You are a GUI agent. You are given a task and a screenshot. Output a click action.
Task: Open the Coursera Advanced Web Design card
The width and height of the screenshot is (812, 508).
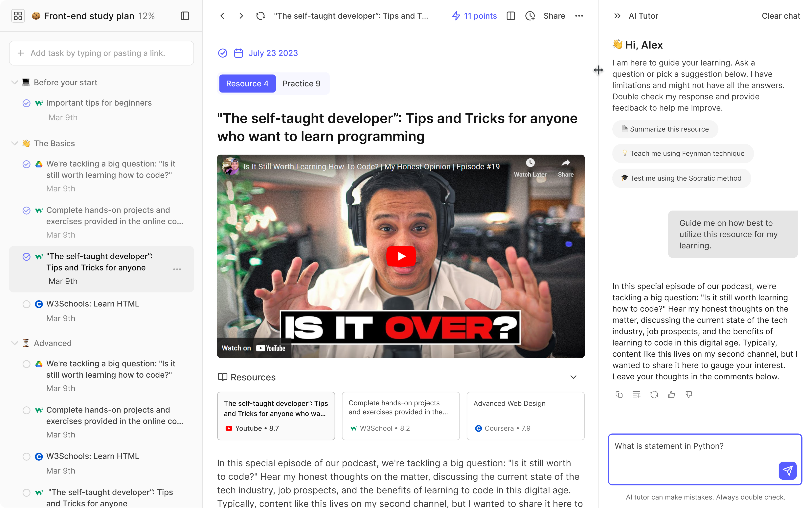(x=526, y=416)
